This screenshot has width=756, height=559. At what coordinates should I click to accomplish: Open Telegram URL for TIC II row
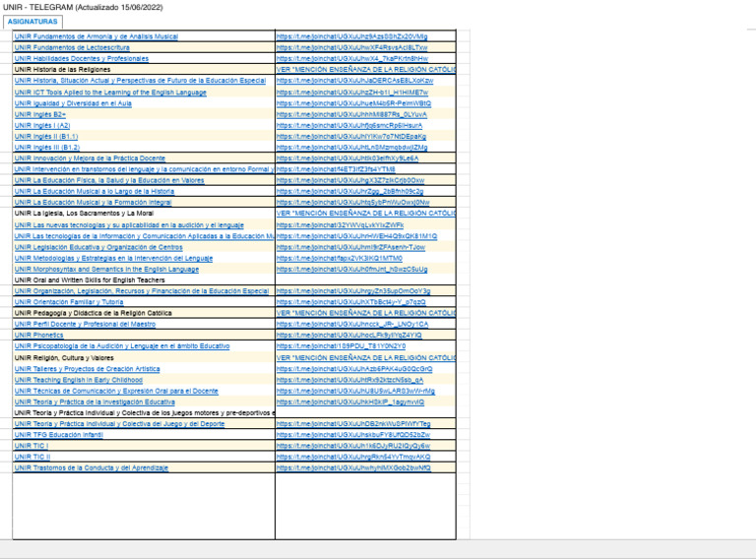[353, 457]
